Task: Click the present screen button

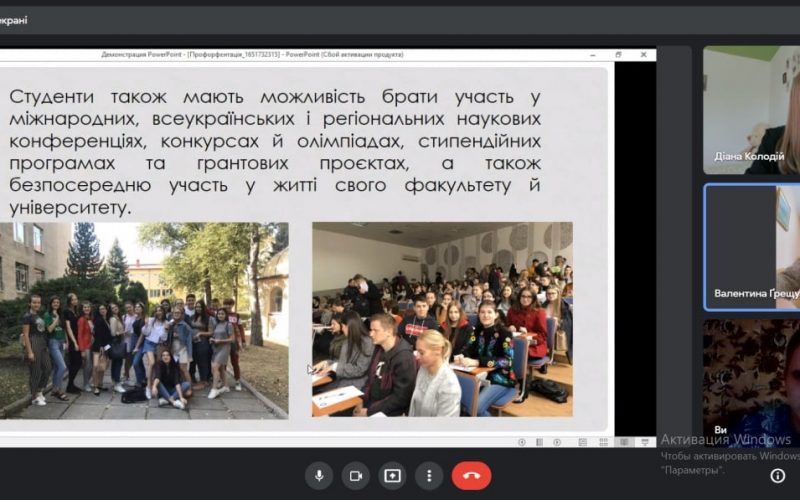Action: pos(392,476)
